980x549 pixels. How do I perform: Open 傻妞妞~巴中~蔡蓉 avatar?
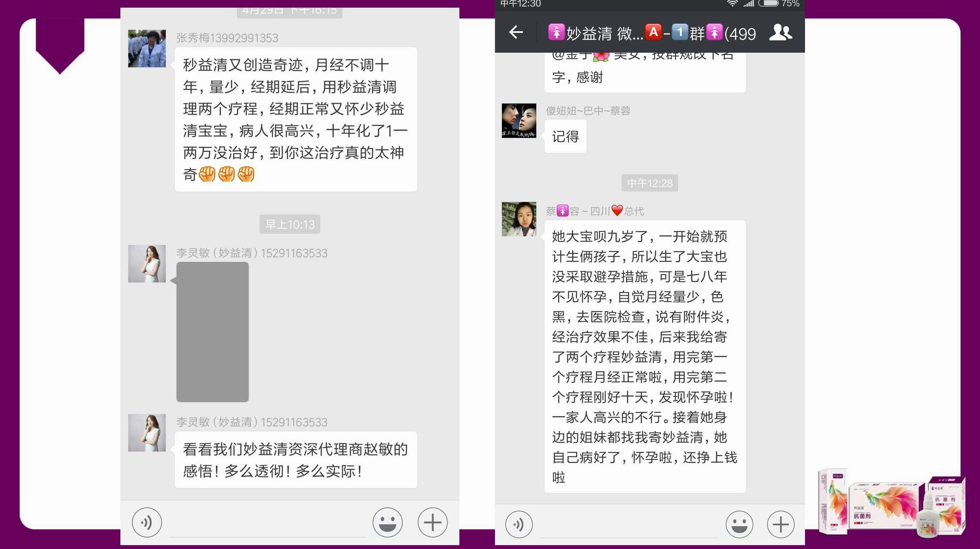click(x=519, y=121)
